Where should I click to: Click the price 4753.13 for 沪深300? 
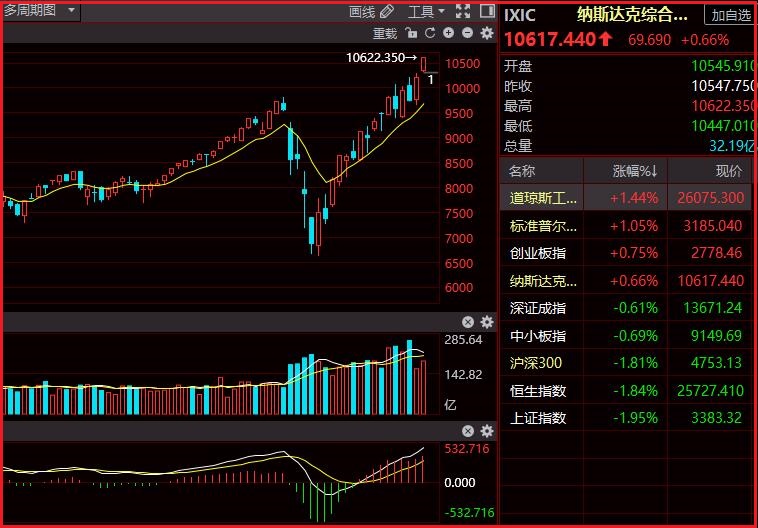[716, 363]
